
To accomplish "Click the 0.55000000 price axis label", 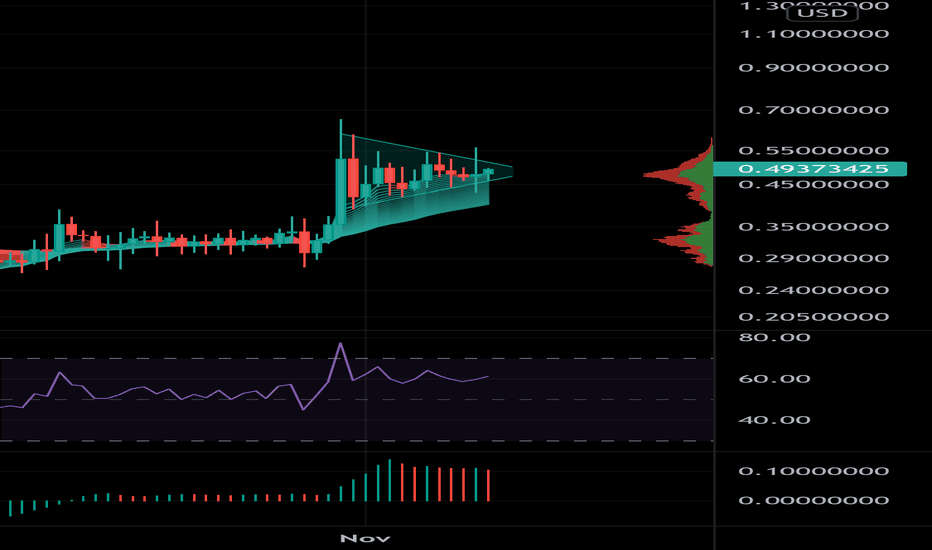I will 814,150.
